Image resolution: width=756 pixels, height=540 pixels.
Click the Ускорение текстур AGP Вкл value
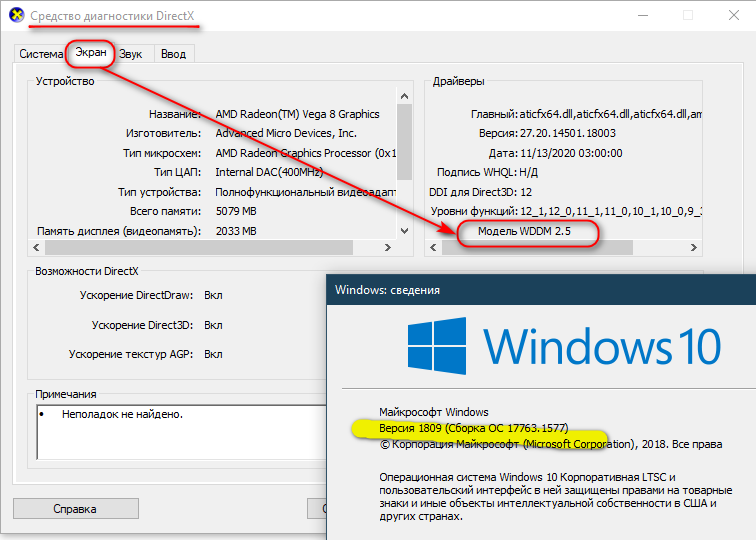(213, 354)
